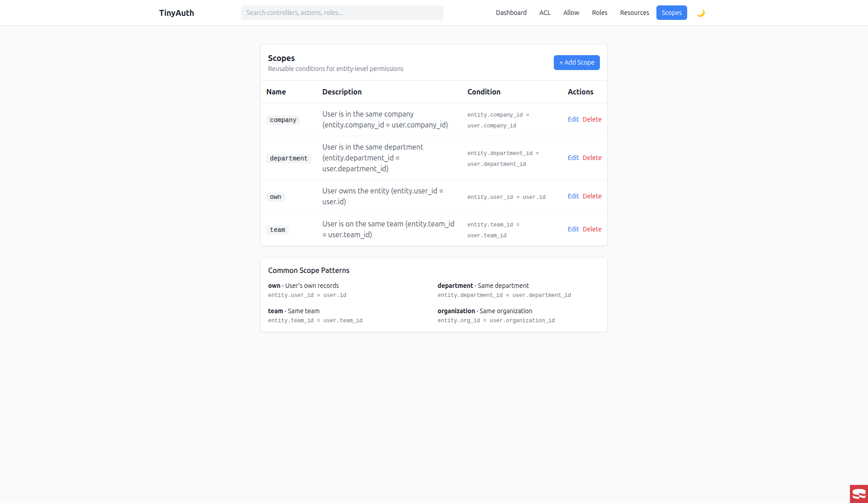The image size is (868, 503).
Task: Delete the department scope
Action: (592, 158)
